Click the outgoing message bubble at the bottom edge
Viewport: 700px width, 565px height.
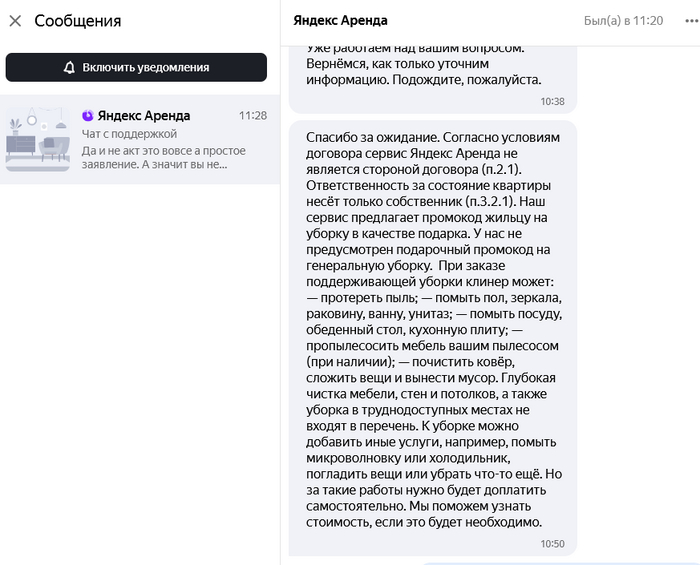click(x=560, y=562)
